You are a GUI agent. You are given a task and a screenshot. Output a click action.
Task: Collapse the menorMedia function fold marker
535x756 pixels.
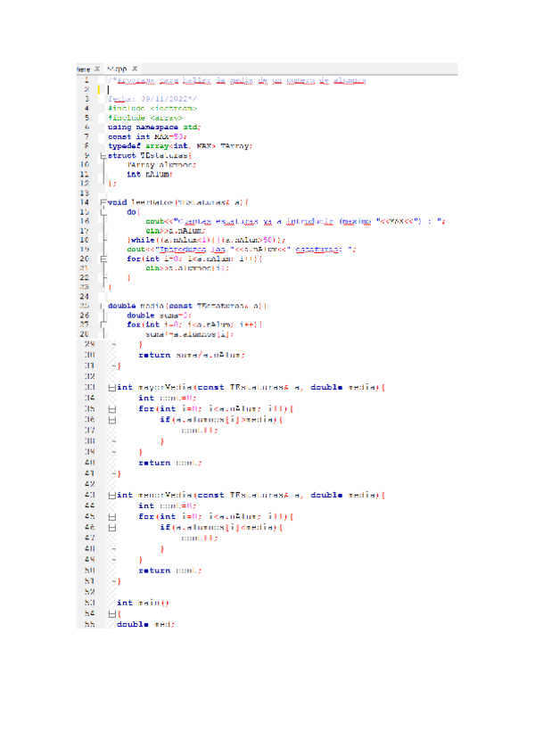(112, 495)
